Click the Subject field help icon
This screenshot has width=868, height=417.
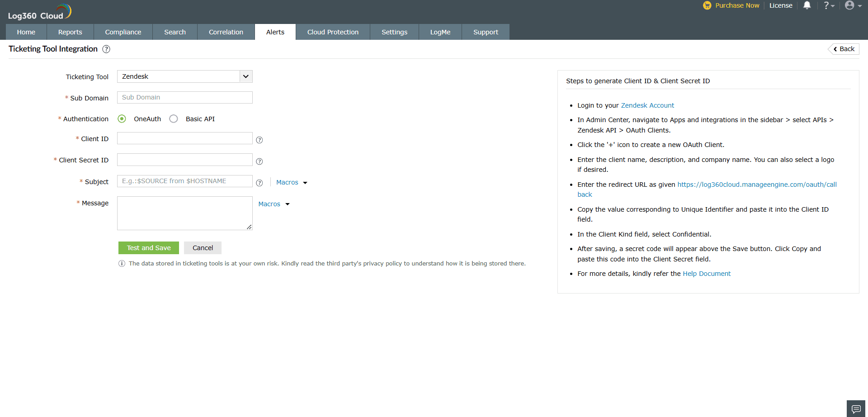(x=259, y=183)
